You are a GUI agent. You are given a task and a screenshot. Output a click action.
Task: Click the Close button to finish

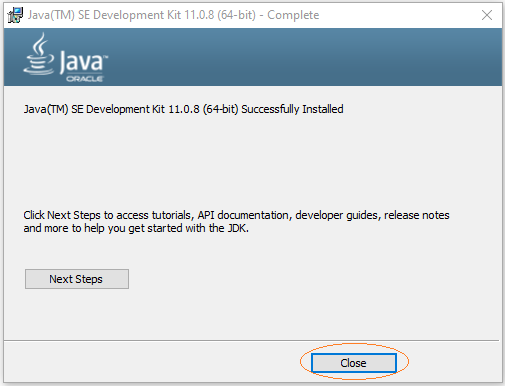[354, 363]
